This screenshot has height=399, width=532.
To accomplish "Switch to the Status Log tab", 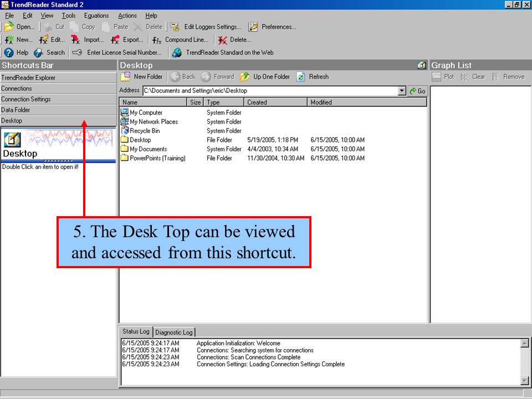I will [136, 331].
